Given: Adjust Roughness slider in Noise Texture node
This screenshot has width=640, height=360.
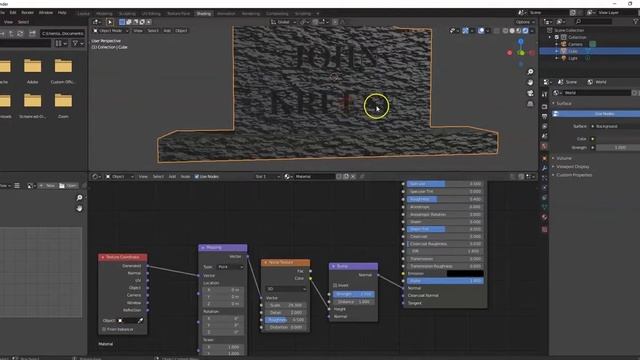Looking at the screenshot, I should (286, 320).
